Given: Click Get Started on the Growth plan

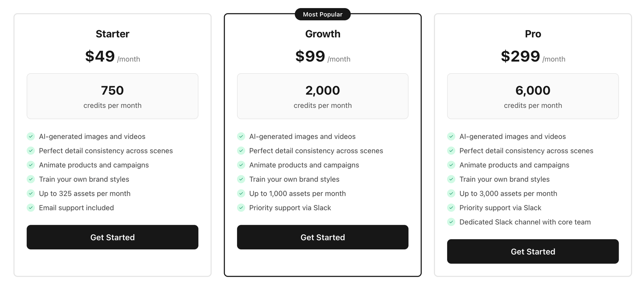Looking at the screenshot, I should pos(322,237).
